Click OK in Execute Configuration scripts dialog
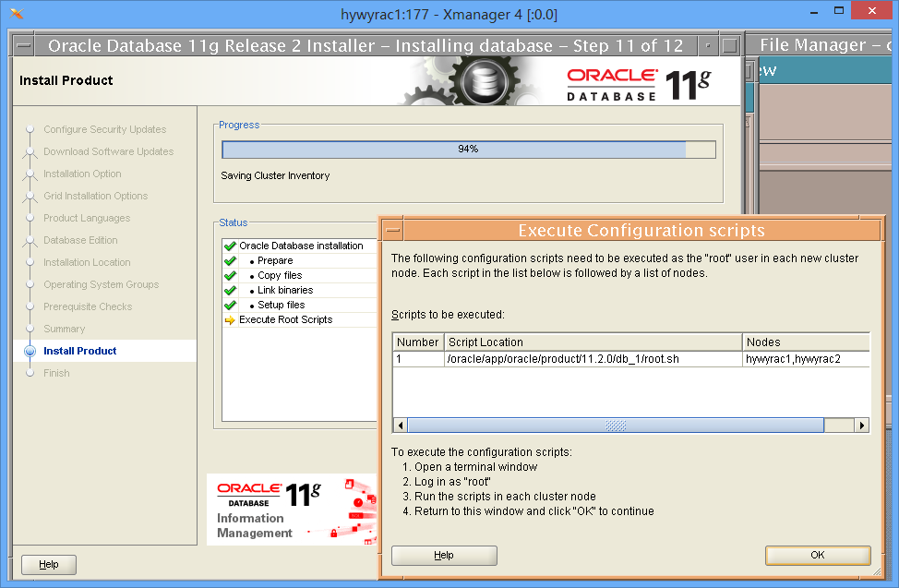Viewport: 899px width, 588px height. 818,555
